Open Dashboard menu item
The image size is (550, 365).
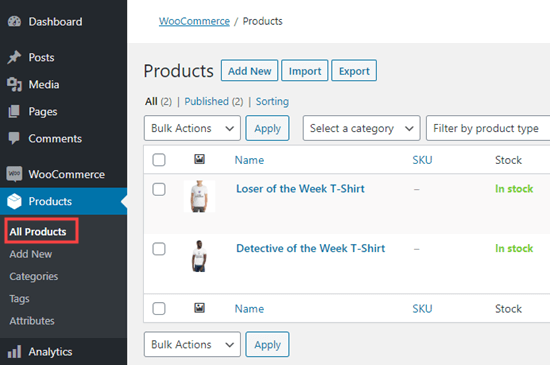(x=63, y=22)
